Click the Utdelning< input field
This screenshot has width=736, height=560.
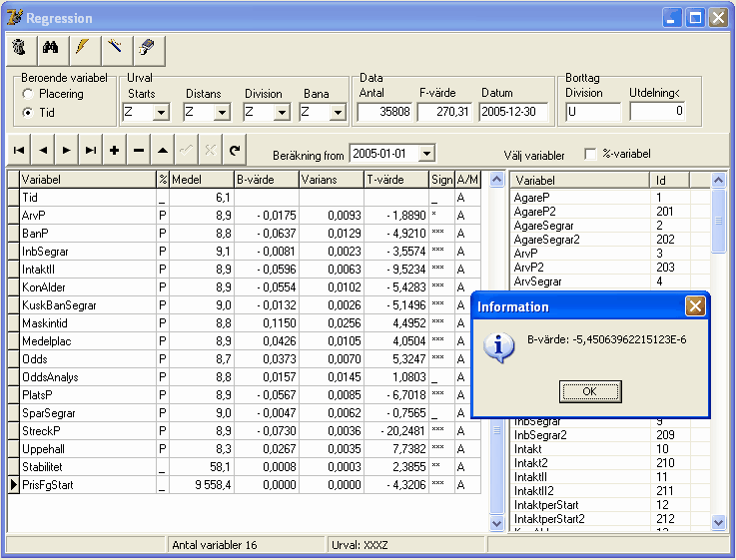coord(657,111)
